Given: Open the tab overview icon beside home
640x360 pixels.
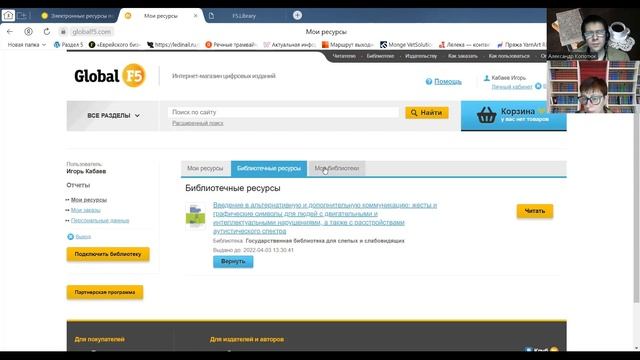Looking at the screenshot, I should click(22, 16).
